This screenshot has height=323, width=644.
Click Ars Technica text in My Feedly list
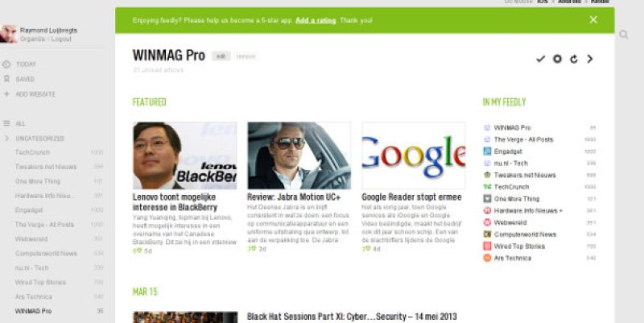point(513,258)
